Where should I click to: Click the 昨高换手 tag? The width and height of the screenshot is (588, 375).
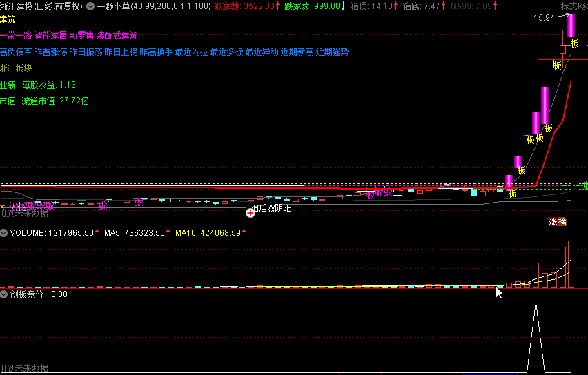pyautogui.click(x=157, y=52)
